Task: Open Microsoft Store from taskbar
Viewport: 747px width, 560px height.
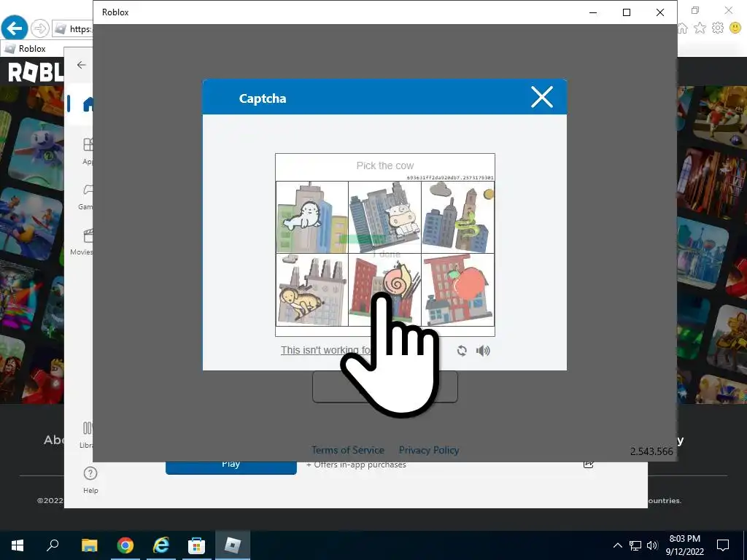Action: pyautogui.click(x=196, y=545)
